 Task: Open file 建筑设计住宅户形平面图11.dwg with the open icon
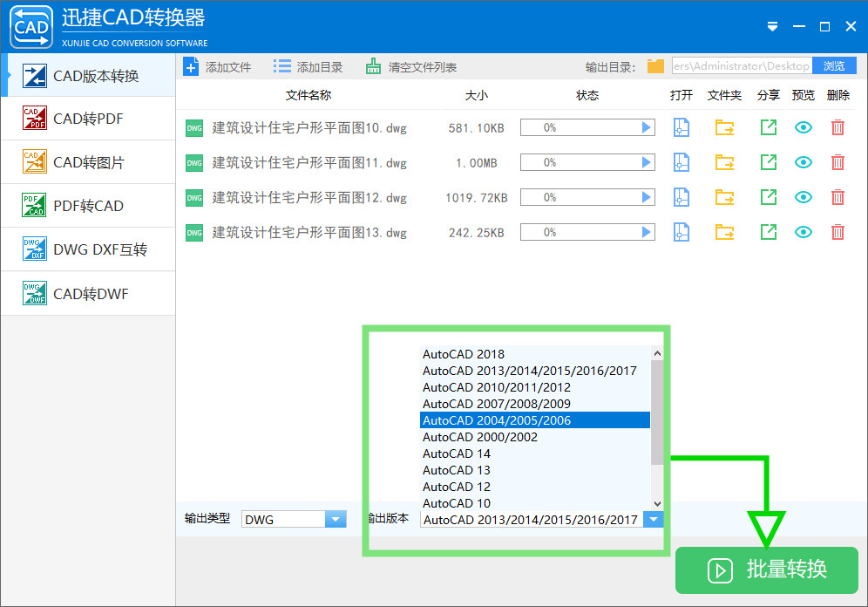point(682,162)
